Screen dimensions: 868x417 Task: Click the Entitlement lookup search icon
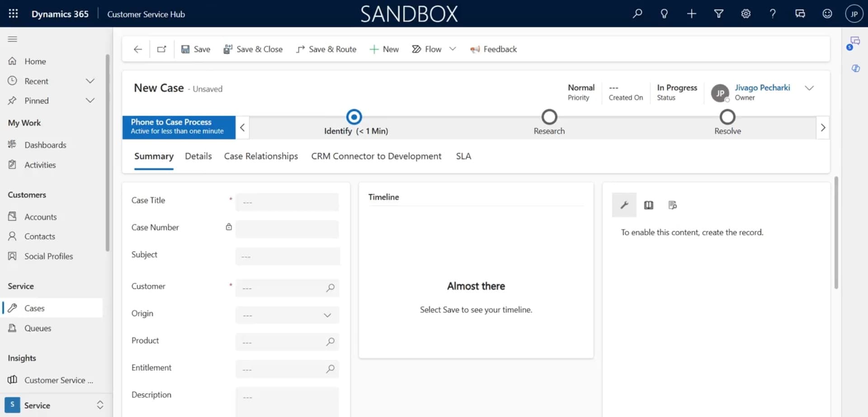[330, 369]
